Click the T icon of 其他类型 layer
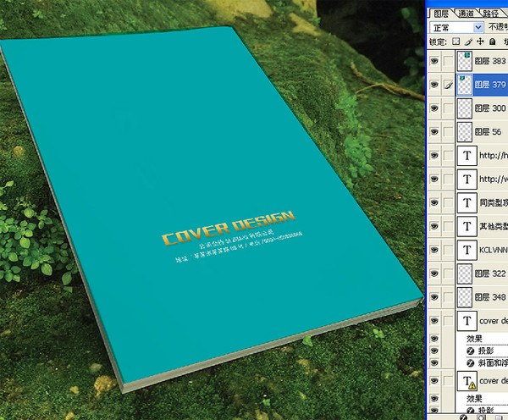The image size is (508, 420). (x=467, y=227)
